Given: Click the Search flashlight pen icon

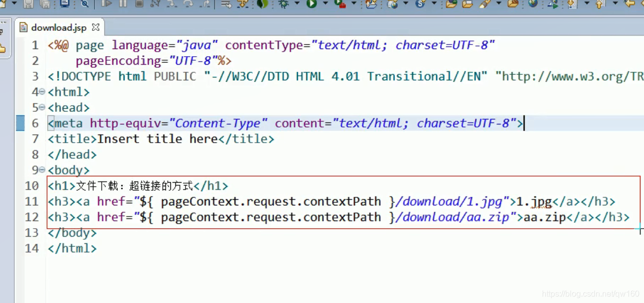Looking at the screenshot, I should click(485, 4).
